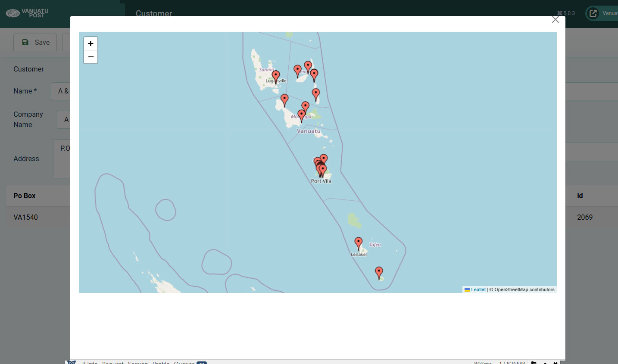This screenshot has height=364, width=618.
Task: Click the id column header
Action: coord(580,196)
